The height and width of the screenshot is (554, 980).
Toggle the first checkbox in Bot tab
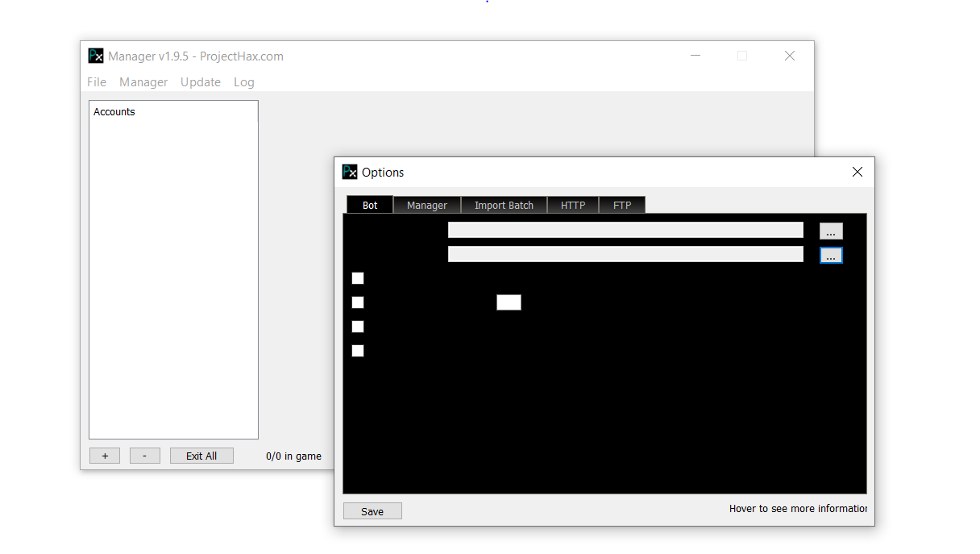(358, 278)
